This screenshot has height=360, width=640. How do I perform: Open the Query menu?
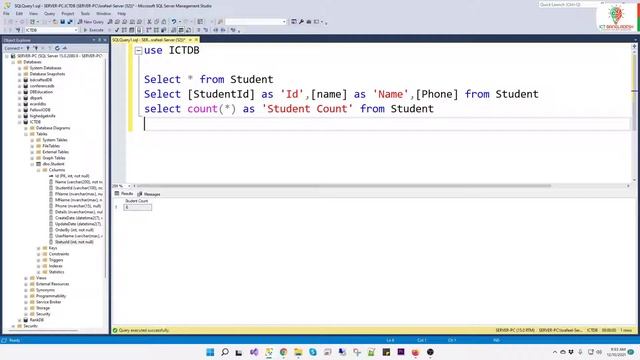click(x=49, y=13)
